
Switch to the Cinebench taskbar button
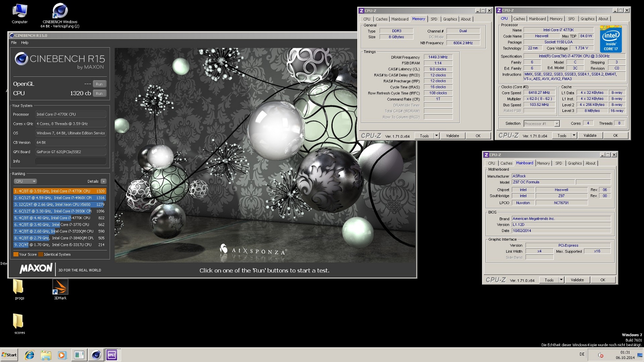96,355
